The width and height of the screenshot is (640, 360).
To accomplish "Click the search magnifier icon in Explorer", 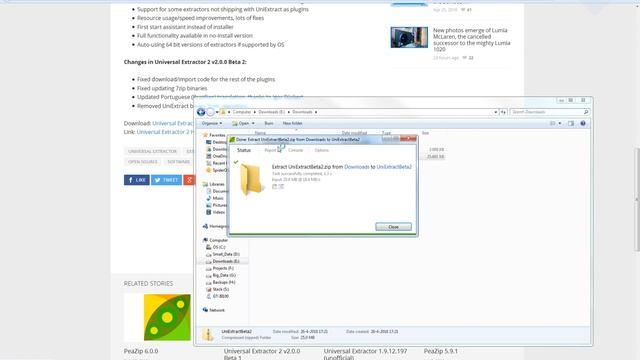I will (x=586, y=112).
